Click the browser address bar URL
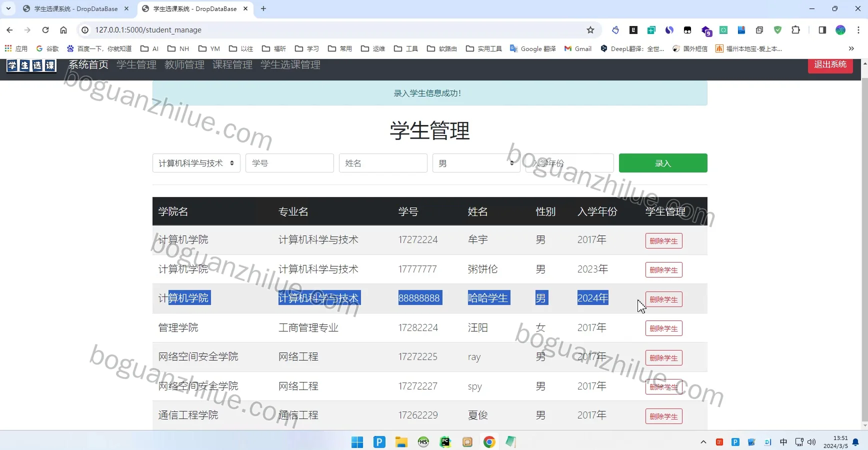The width and height of the screenshot is (868, 450). coord(148,30)
